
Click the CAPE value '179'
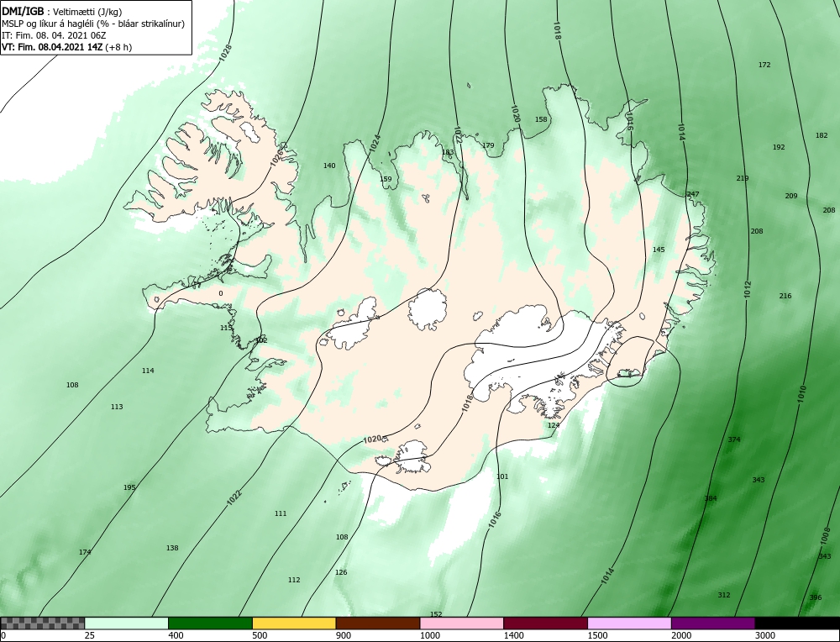click(488, 145)
